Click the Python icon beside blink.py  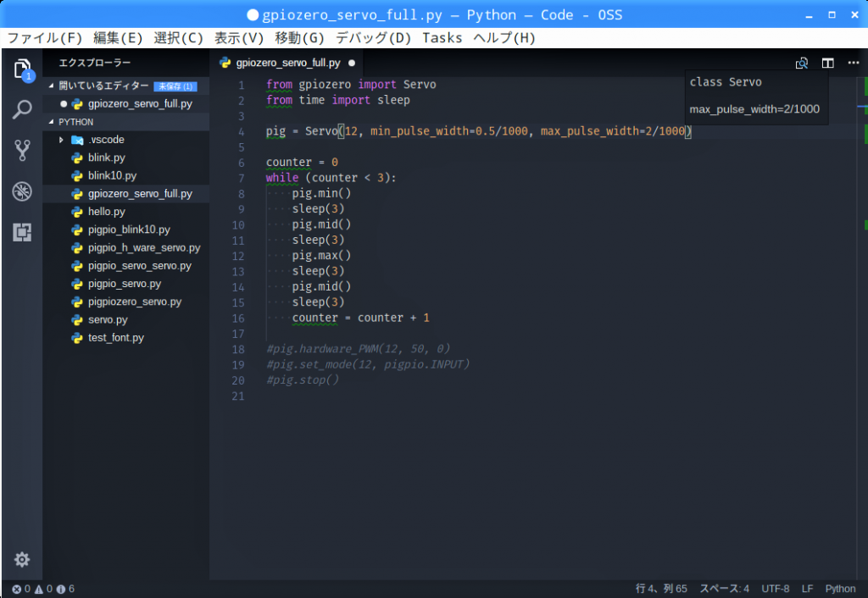coord(77,158)
